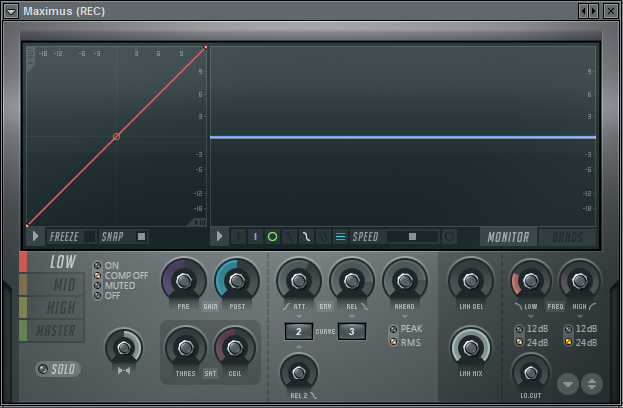Close the Maximus plugin window

coord(610,11)
